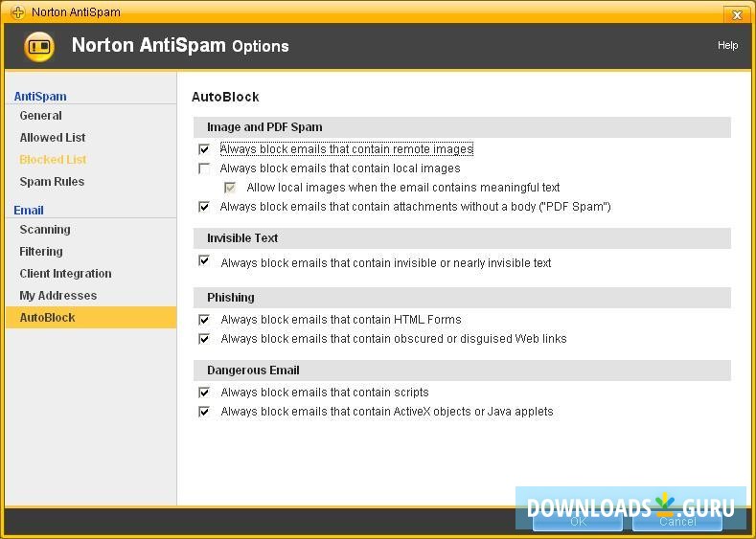Viewport: 756px width, 539px height.
Task: Click the Norton title bar plus icon
Action: (x=18, y=12)
